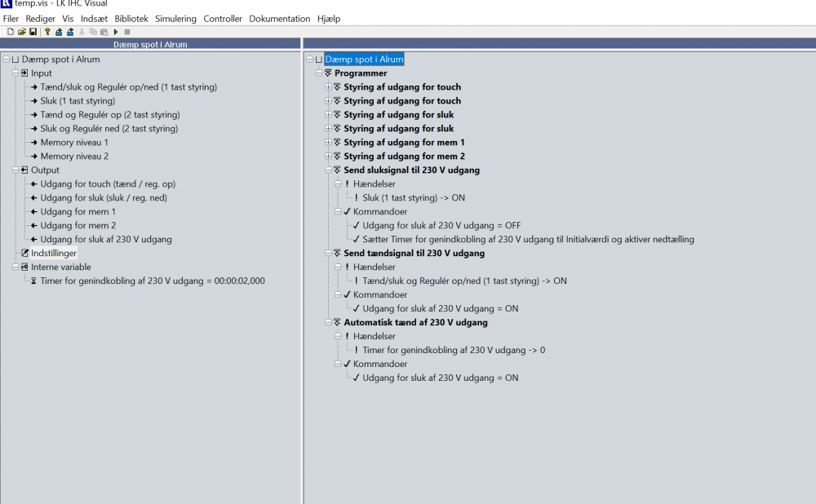Viewport: 816px width, 504px height.
Task: Collapse the Programmer node in right tree
Action: point(318,73)
